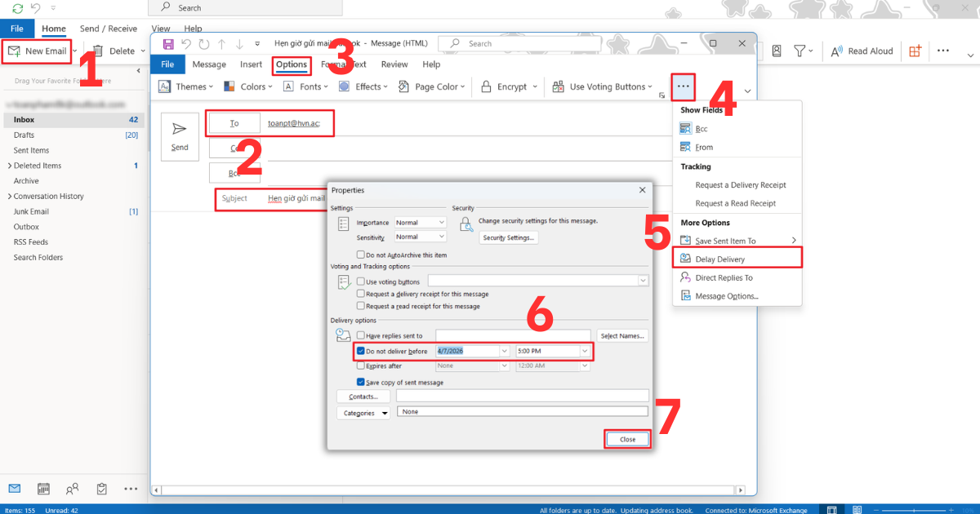Toggle Do not AutoArchive this item checkbox
The image size is (980, 514).
pyautogui.click(x=361, y=255)
